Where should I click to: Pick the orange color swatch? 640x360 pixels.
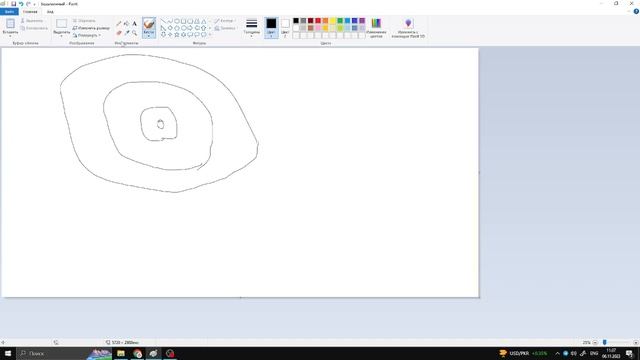pyautogui.click(x=325, y=21)
